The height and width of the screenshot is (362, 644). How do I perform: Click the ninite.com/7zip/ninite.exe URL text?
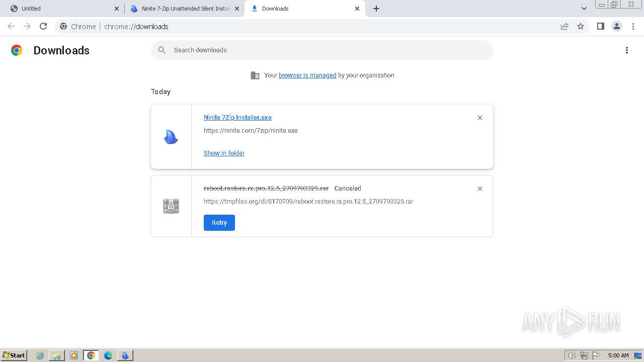251,131
